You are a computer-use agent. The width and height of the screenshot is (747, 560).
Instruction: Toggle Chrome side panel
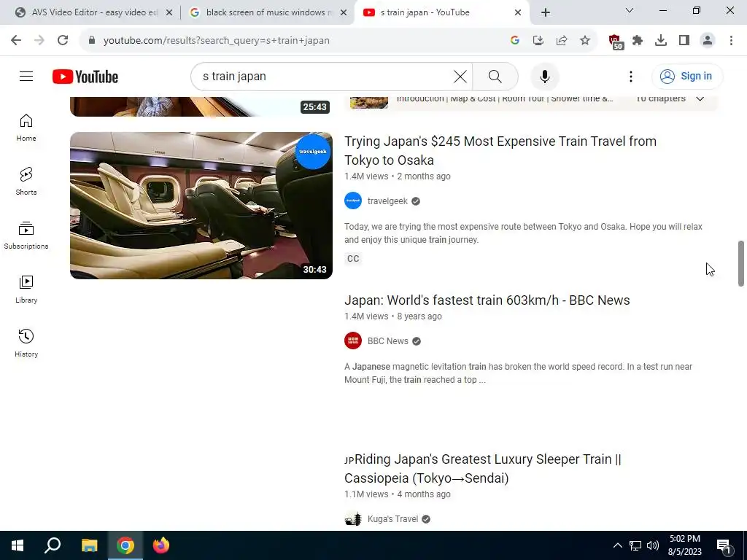pyautogui.click(x=684, y=41)
